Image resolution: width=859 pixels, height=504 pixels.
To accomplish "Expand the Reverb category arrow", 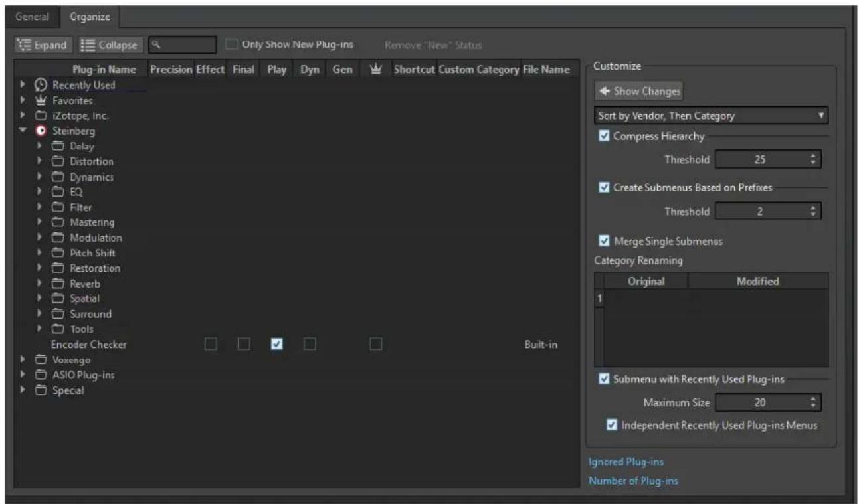I will pyautogui.click(x=41, y=284).
